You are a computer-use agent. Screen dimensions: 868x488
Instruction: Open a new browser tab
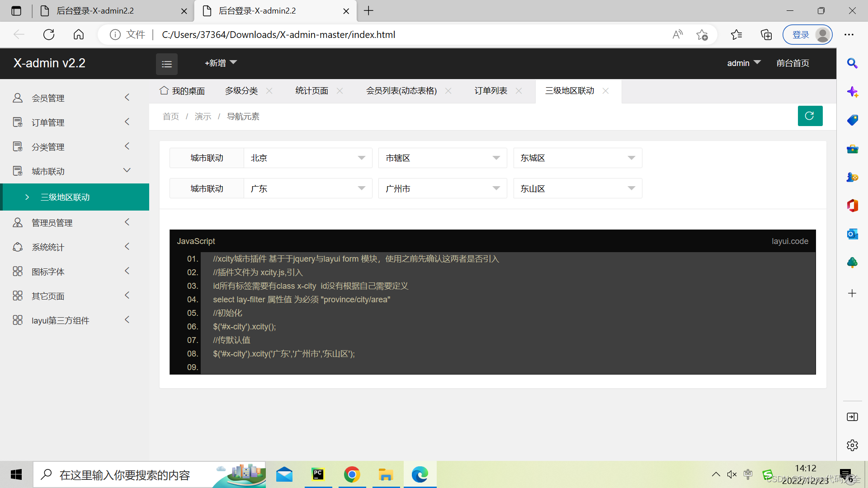tap(369, 11)
